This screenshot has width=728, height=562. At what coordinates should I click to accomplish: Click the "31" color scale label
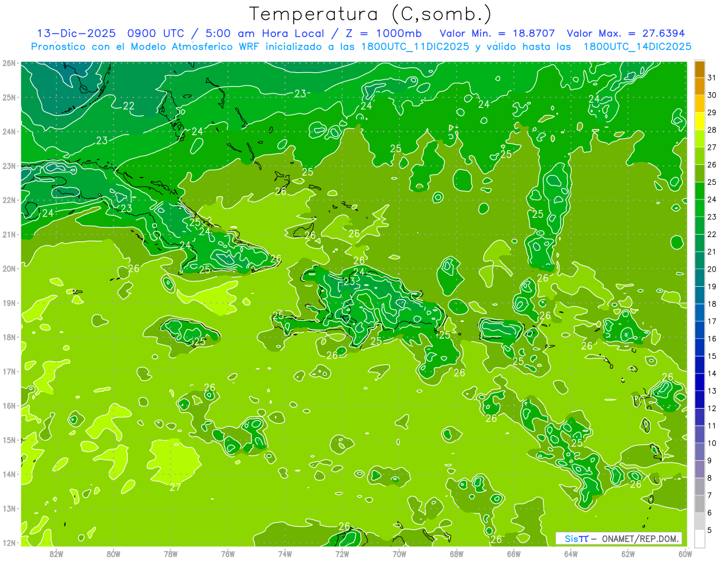(x=712, y=78)
